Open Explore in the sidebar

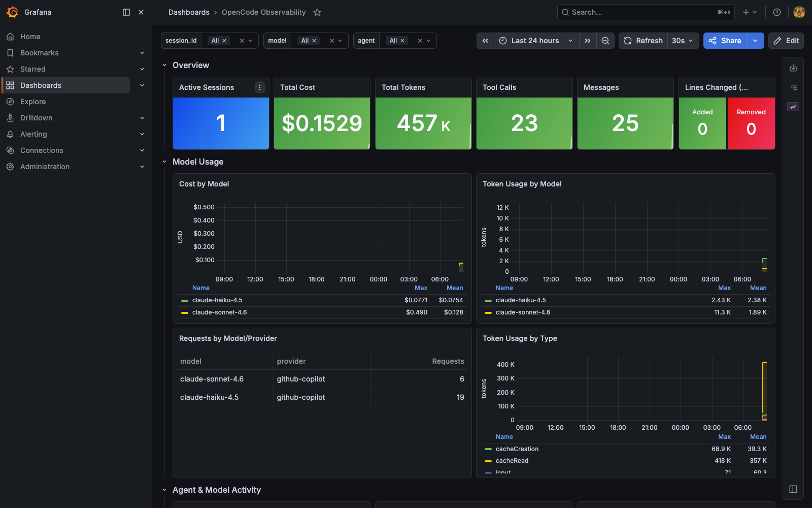click(x=33, y=102)
